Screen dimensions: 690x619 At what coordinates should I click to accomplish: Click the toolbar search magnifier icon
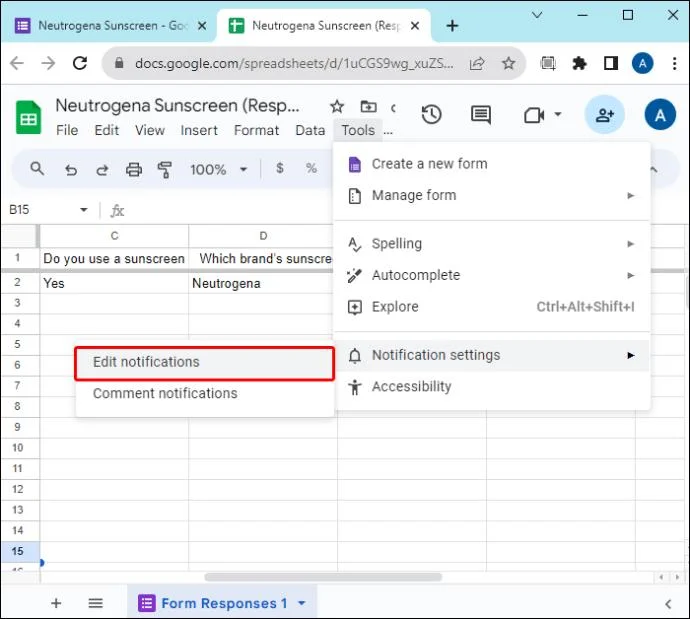point(37,168)
